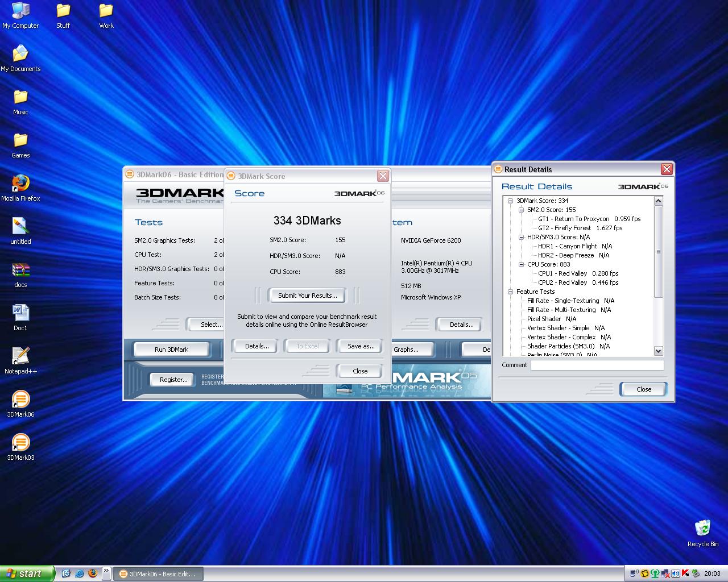Collapse the SM2.0 Score: 155 node
Viewport: 728px width, 582px height.
[521, 210]
